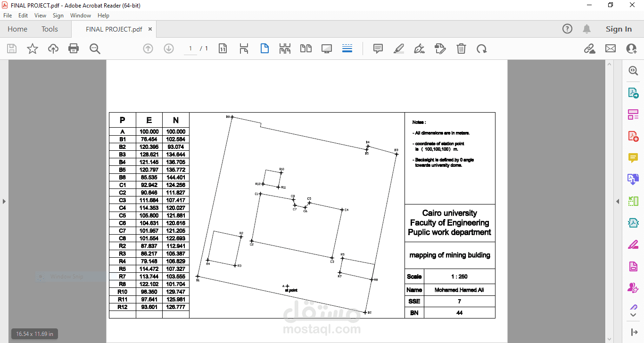This screenshot has height=343, width=644.
Task: Set zoom to actual size 1:1
Action: point(223,49)
